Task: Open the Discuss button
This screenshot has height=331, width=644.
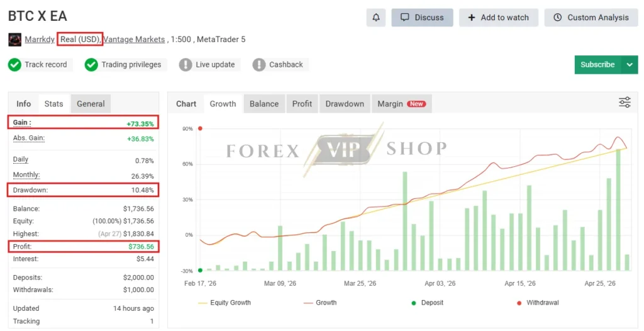Action: (x=422, y=18)
